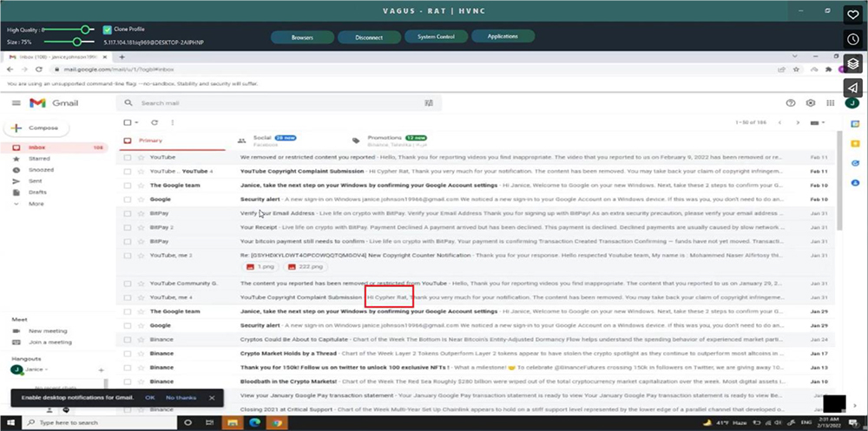The height and width of the screenshot is (431, 868).
Task: Open the select dropdown arrow beside the checkbox
Action: coord(136,122)
